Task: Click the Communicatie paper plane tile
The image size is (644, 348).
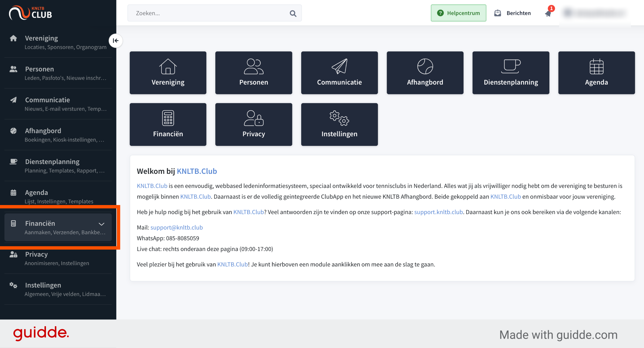Action: (x=339, y=73)
